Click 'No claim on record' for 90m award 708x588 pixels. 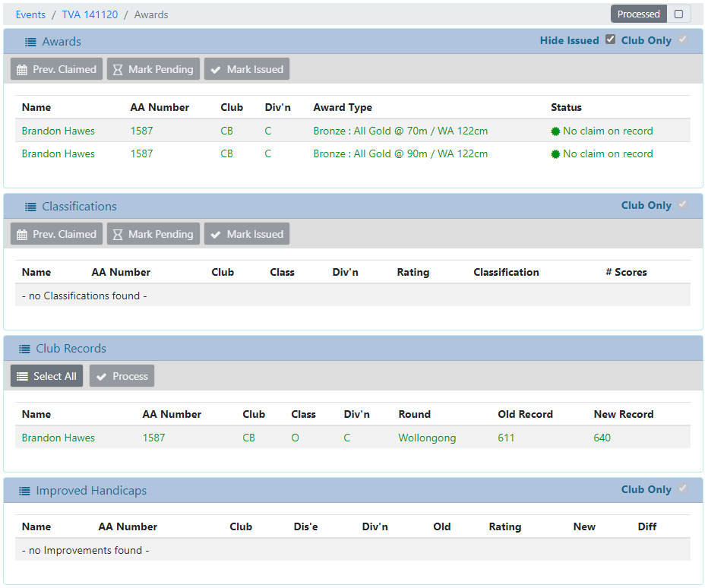coord(608,154)
